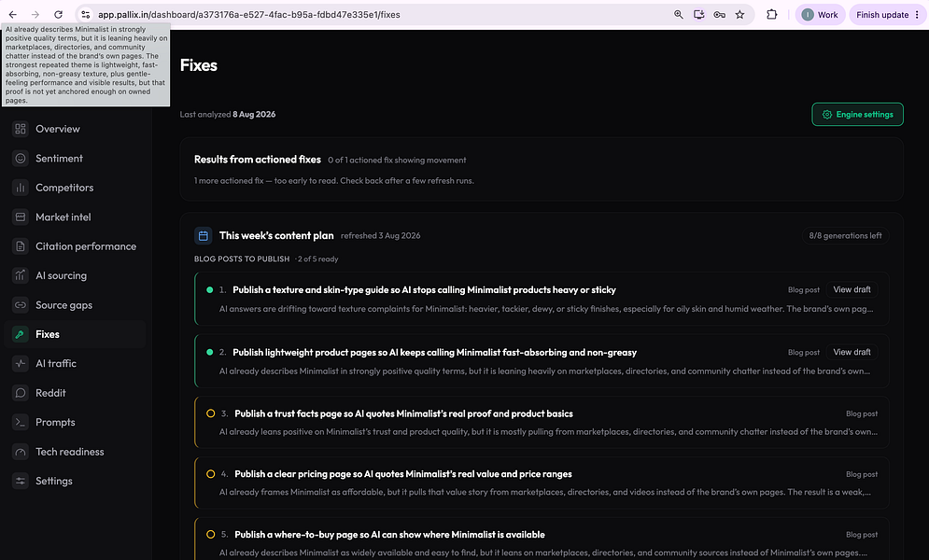
Task: Click the Overview sidebar icon
Action: coord(21,129)
